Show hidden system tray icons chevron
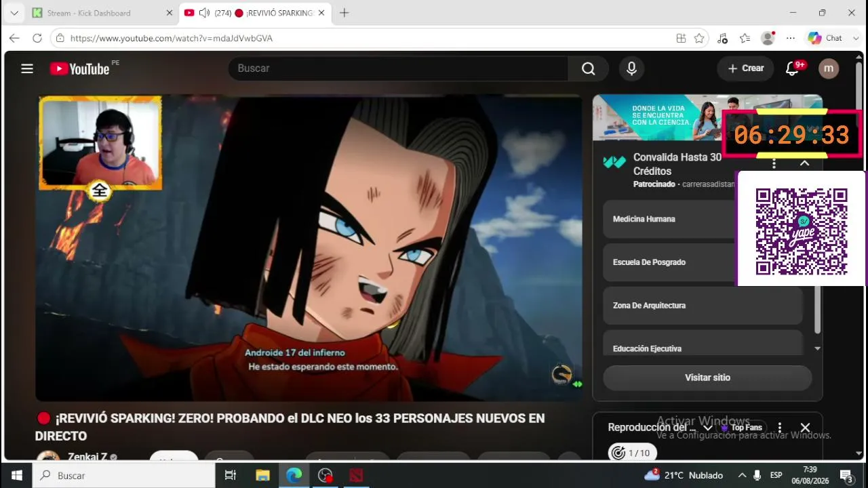This screenshot has width=868, height=488. click(742, 475)
